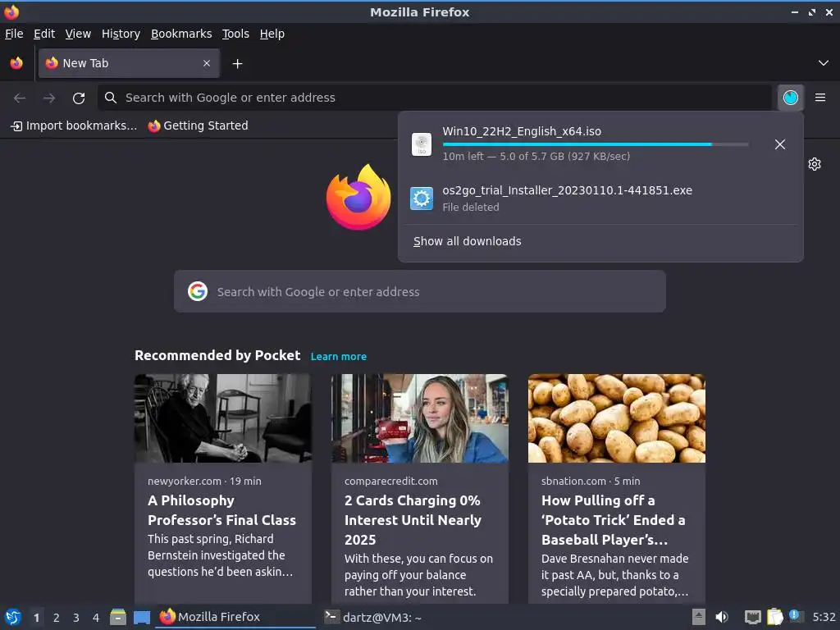Reload the current page
The width and height of the screenshot is (840, 630).
pos(79,98)
